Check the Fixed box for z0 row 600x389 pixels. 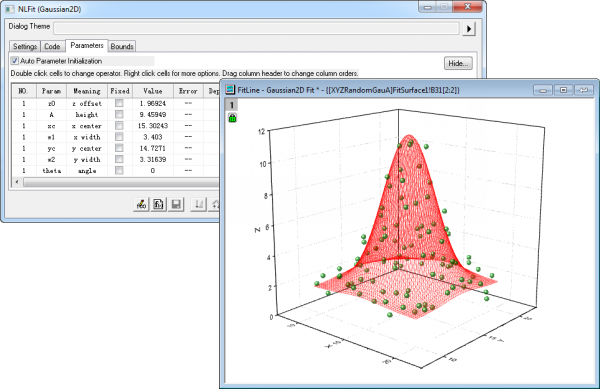[x=119, y=103]
